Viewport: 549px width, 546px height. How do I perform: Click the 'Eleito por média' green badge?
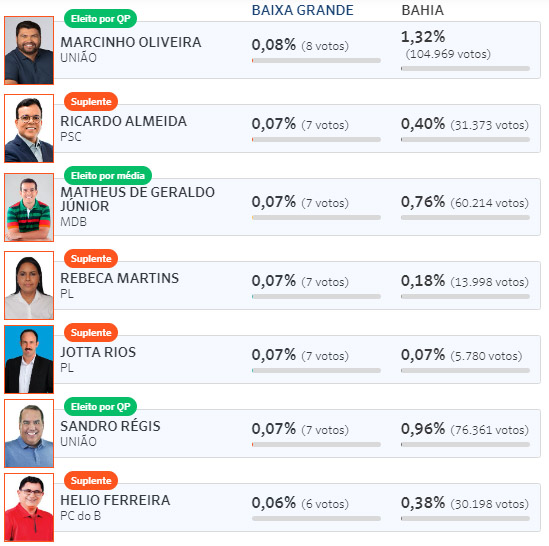coord(108,175)
